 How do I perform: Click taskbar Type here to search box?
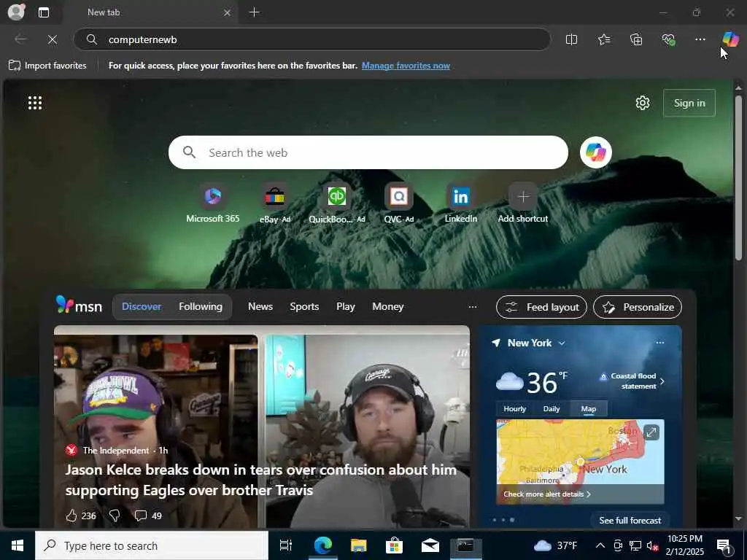click(x=152, y=545)
